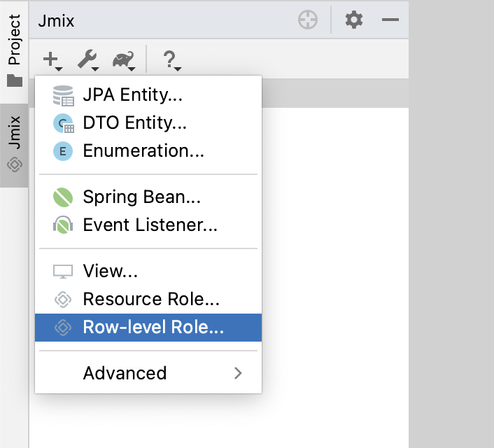Select DTO Entity menu item
The image size is (494, 448).
pos(134,123)
